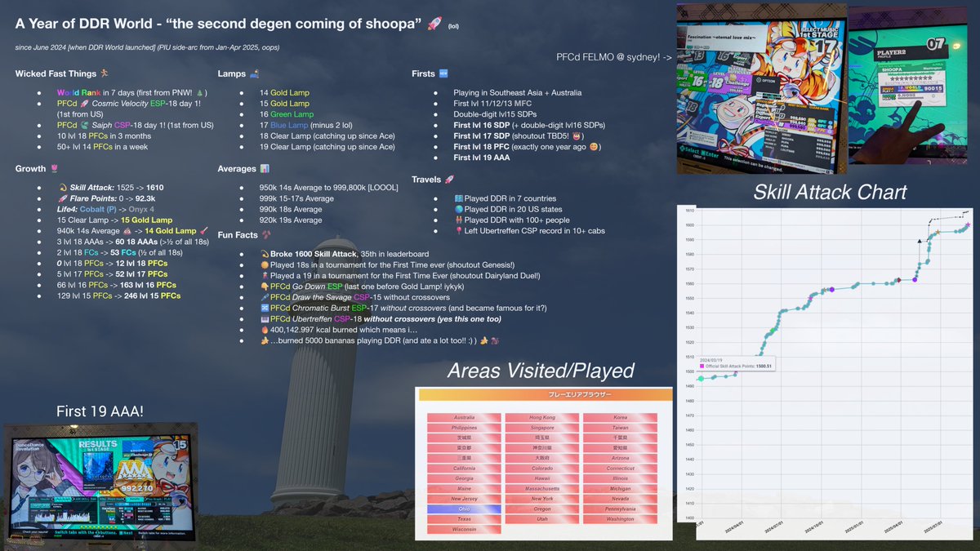The height and width of the screenshot is (551, 980).
Task: Select California in the play area list
Action: 464,469
